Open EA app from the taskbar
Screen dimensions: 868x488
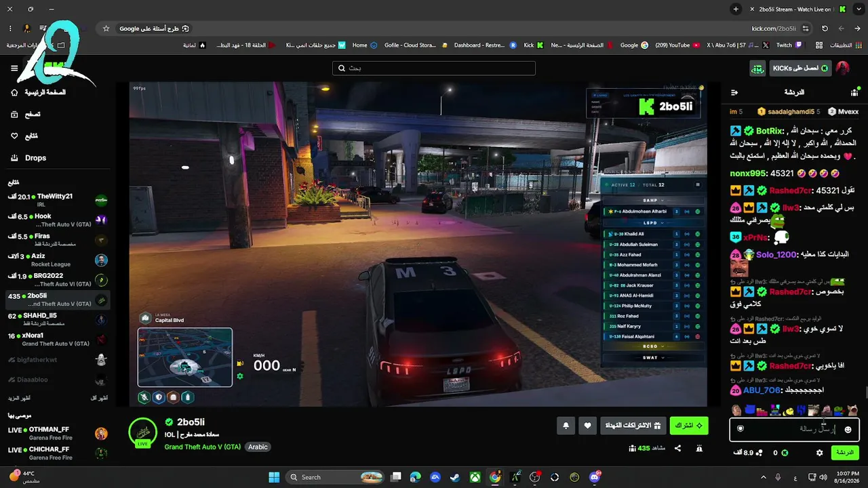point(435,477)
